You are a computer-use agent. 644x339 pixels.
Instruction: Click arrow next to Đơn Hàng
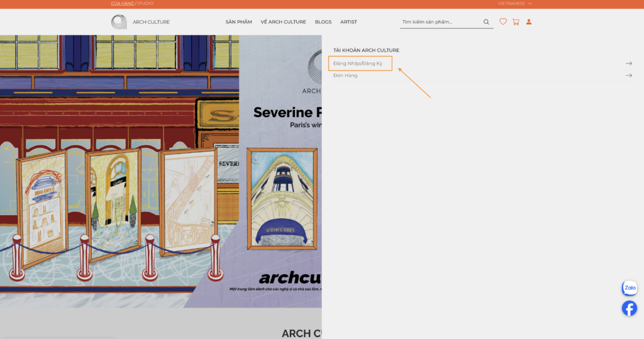click(629, 75)
